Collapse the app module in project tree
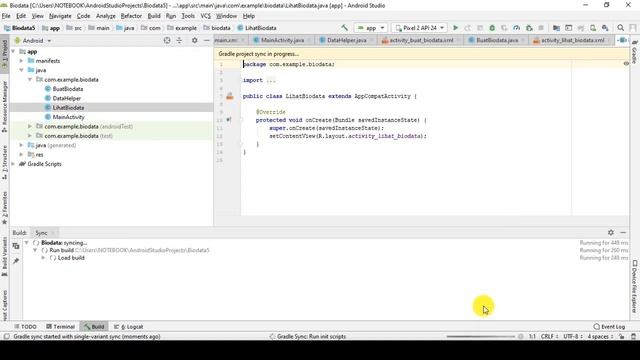640x360 pixels. (x=13, y=51)
